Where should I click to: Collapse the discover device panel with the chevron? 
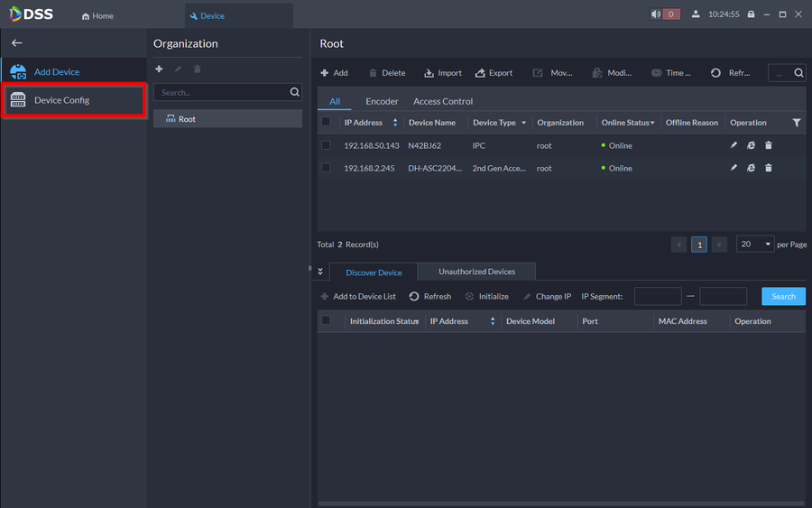319,272
